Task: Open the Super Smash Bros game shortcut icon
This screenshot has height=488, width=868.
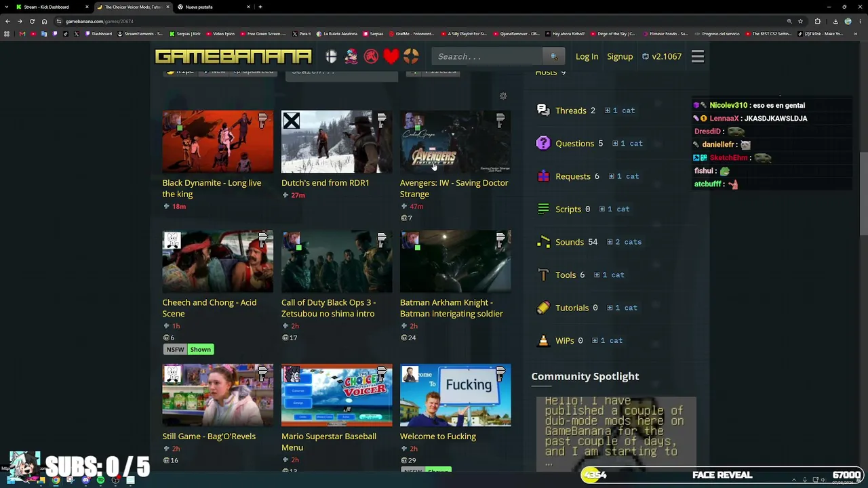Action: point(331,56)
